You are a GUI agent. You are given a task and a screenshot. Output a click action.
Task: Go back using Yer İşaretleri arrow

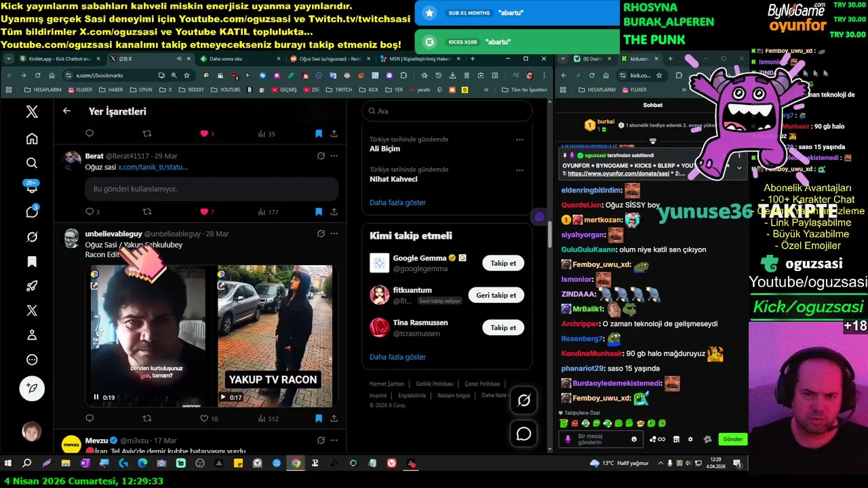[66, 110]
